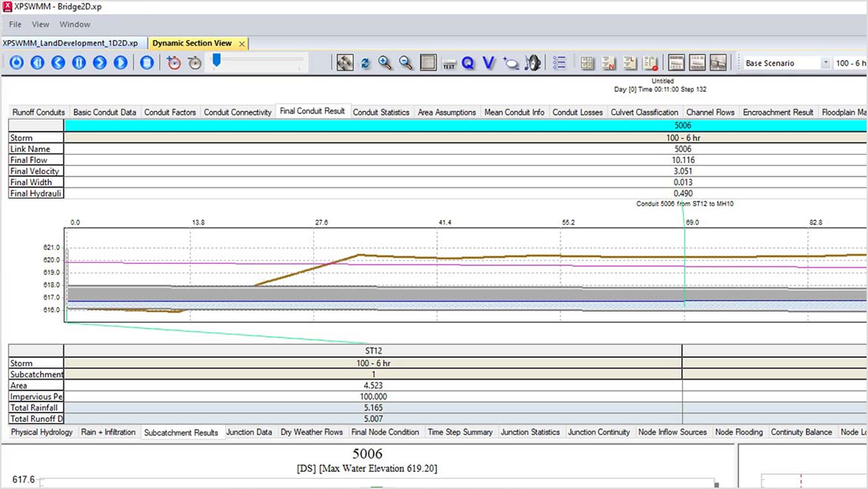Image resolution: width=868 pixels, height=489 pixels.
Task: Select the Zoom Out tool
Action: tap(405, 63)
